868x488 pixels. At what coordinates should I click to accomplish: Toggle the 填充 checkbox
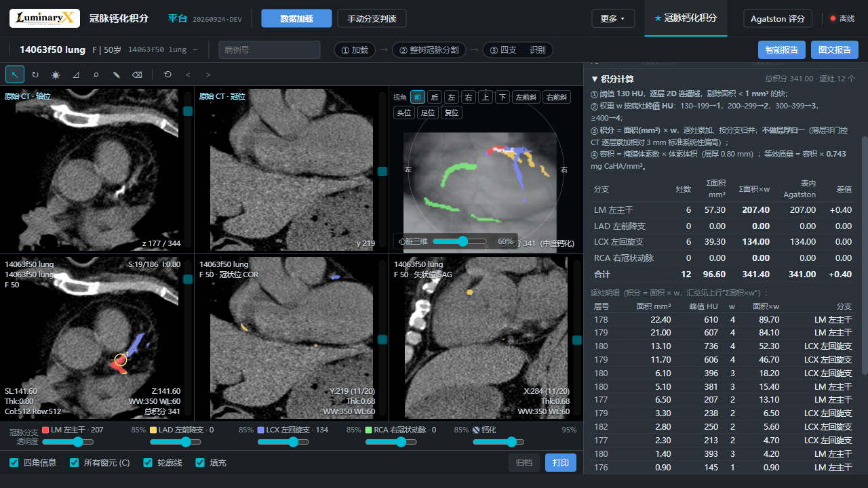(200, 463)
